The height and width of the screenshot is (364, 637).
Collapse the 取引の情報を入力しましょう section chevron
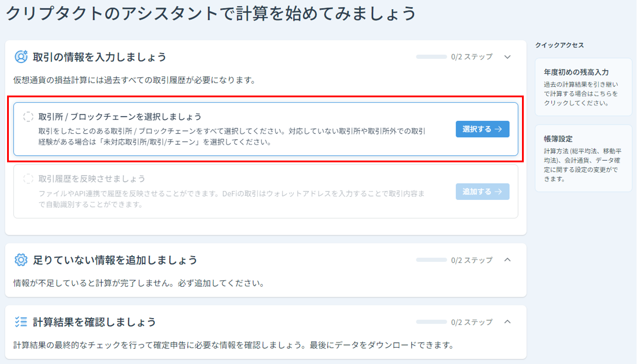pyautogui.click(x=507, y=57)
